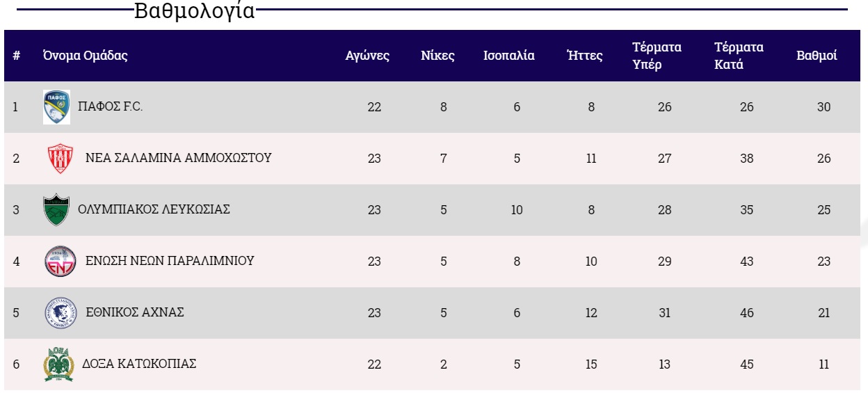Select the ΕΘΝΙΚΟΣ ΑΧΝΑΣ team name
Viewport: 868px width, 393px height.
coord(134,312)
